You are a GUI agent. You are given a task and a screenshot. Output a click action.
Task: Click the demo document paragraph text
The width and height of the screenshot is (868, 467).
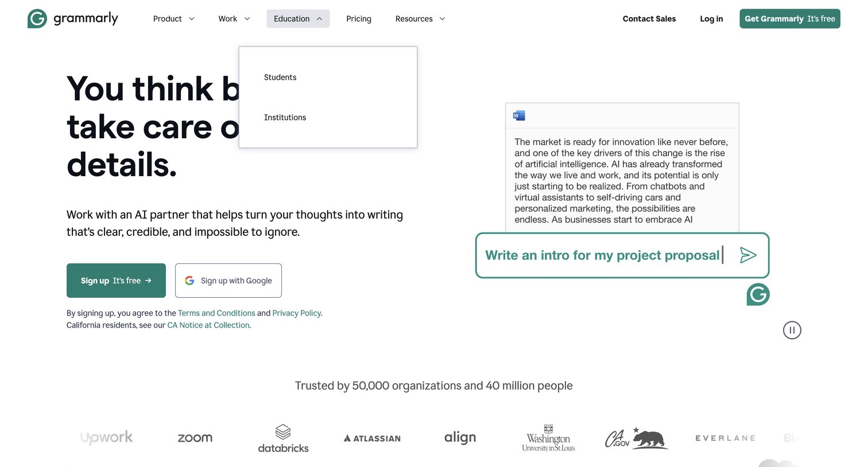pos(622,181)
